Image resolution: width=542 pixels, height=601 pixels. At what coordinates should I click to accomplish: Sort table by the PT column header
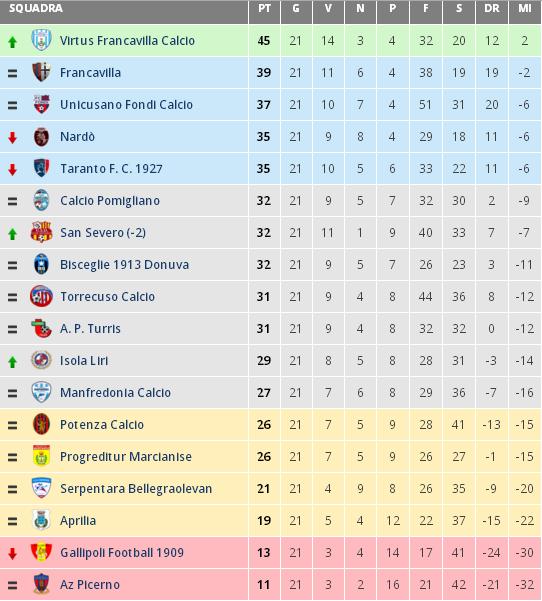(264, 9)
